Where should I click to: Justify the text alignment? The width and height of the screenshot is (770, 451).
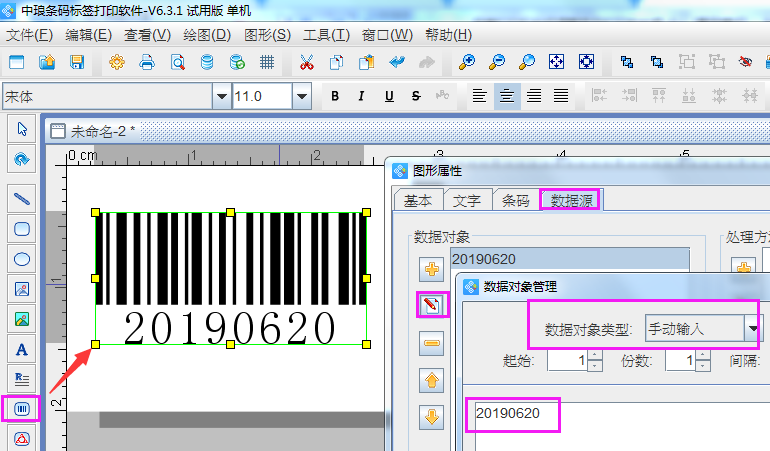click(561, 96)
